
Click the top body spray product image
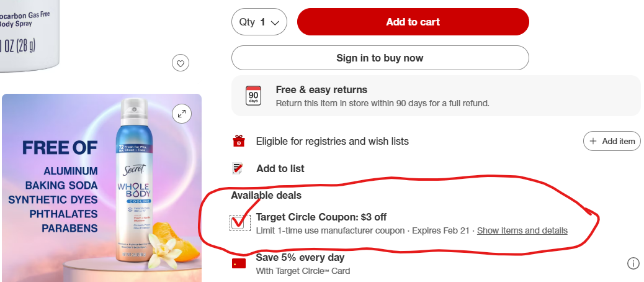pos(29,34)
